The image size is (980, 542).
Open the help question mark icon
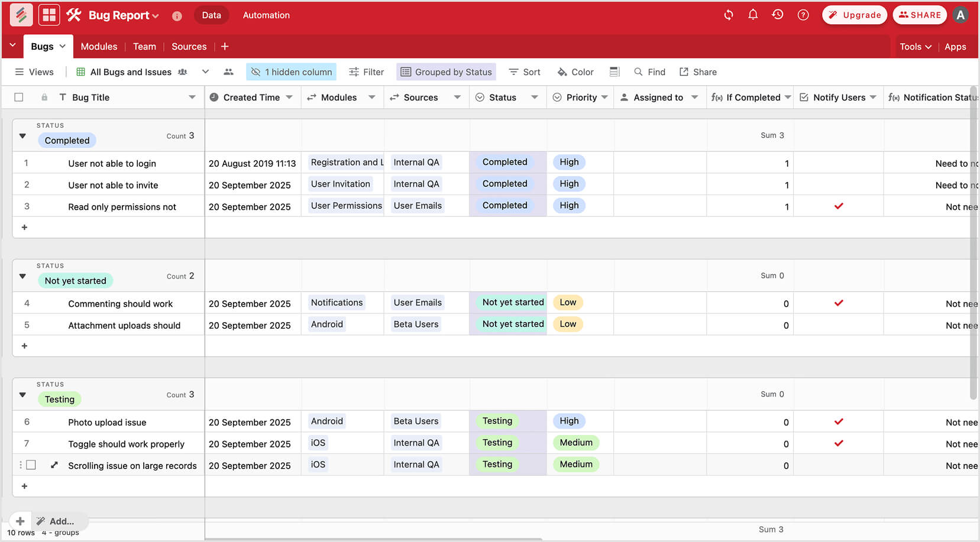pos(803,15)
